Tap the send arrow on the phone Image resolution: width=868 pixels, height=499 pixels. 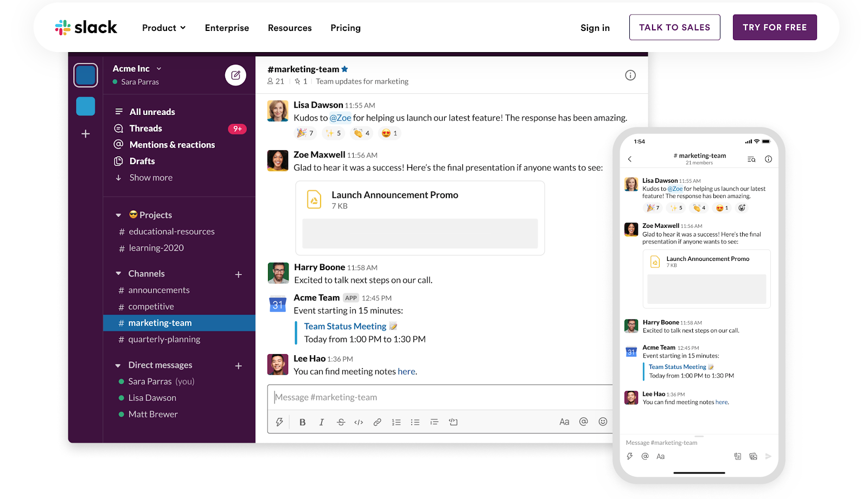pos(768,457)
